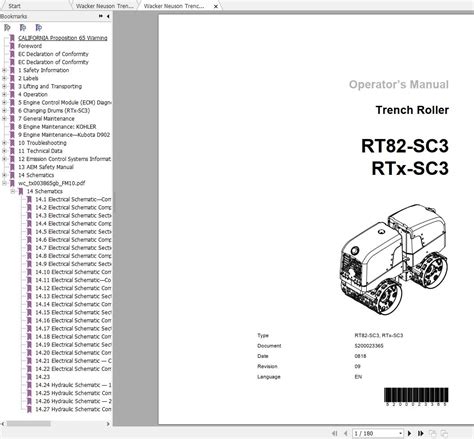
Task: Jump to the last page icon
Action: point(421,433)
